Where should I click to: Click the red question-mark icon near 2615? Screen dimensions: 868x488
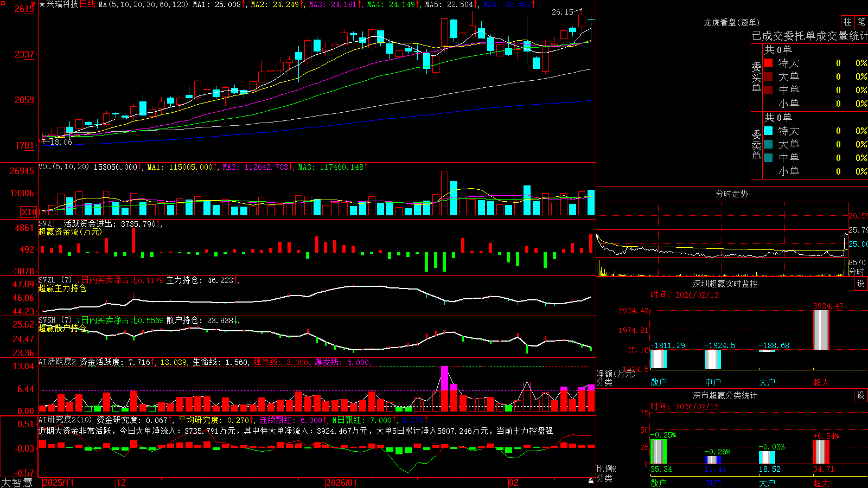pyautogui.click(x=34, y=5)
